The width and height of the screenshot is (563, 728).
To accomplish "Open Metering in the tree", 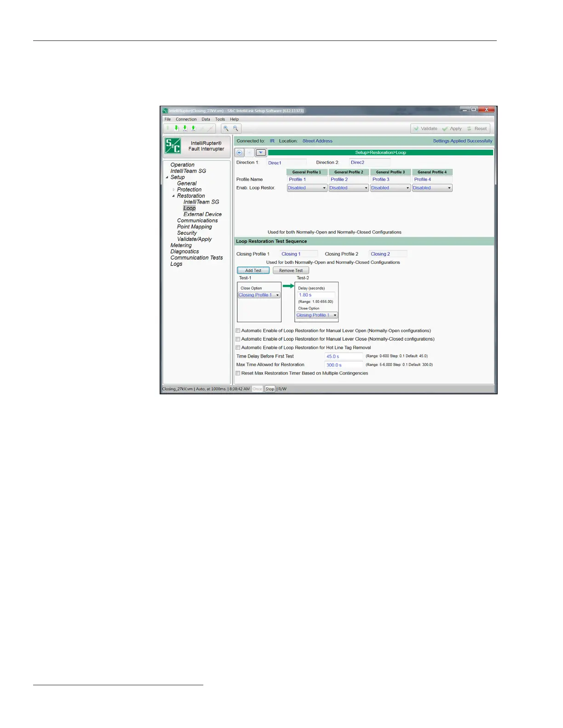I will 181,245.
